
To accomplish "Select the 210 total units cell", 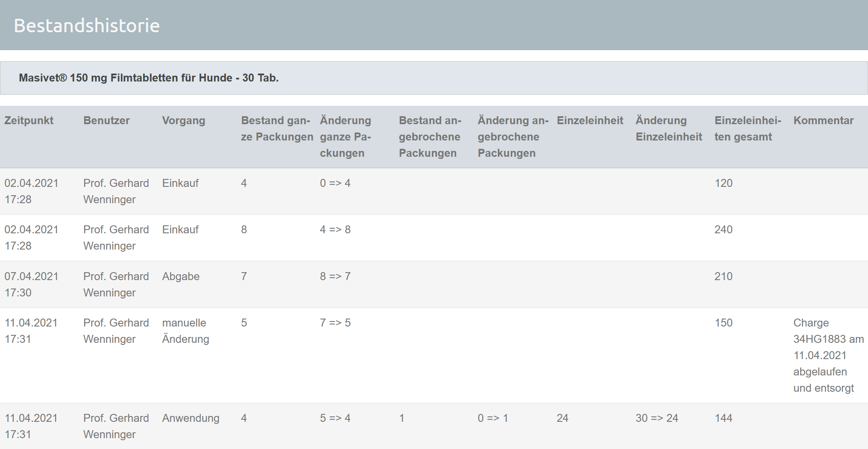I will tap(723, 276).
